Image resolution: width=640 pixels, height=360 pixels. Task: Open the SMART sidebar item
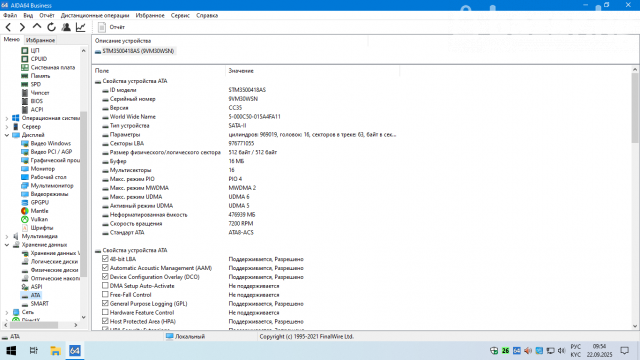click(39, 304)
